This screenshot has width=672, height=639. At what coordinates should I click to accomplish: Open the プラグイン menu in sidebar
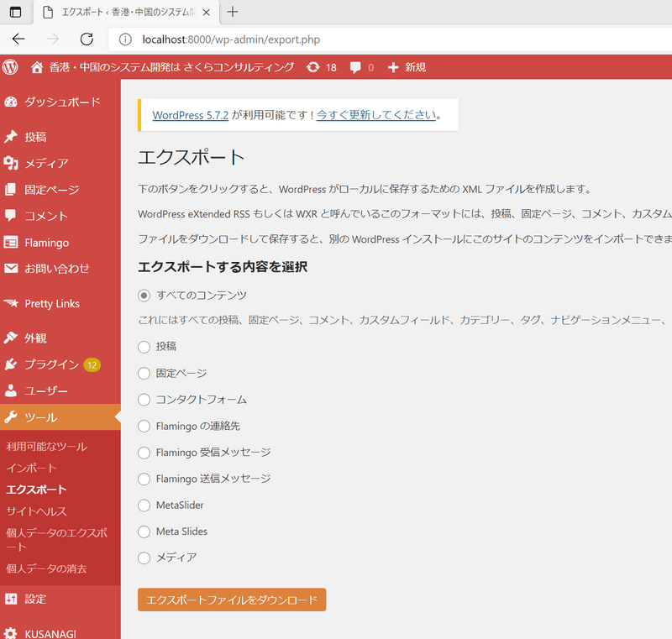pyautogui.click(x=51, y=364)
